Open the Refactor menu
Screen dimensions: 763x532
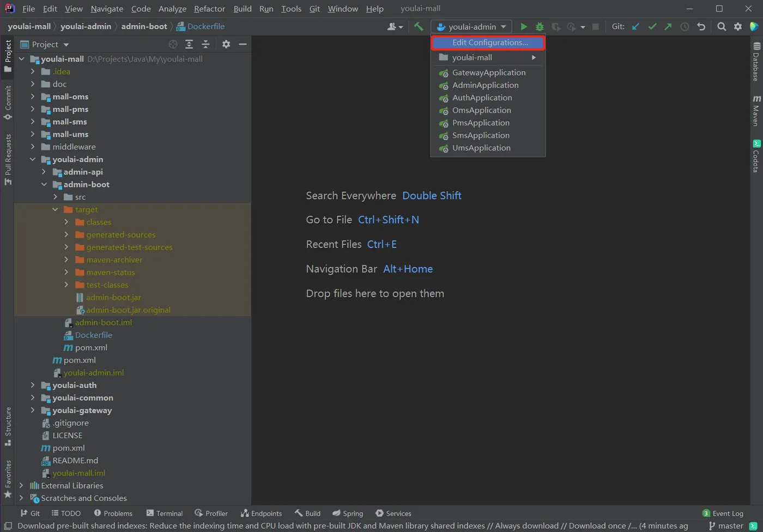[x=209, y=9]
